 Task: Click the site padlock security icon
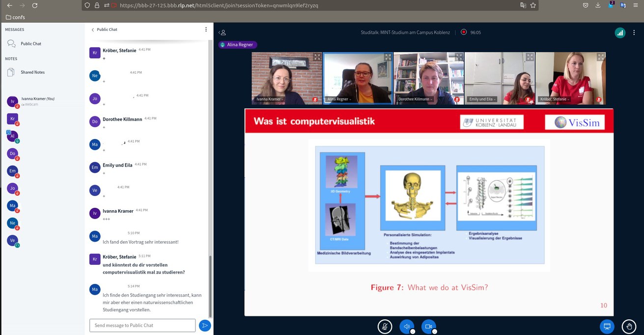pos(96,5)
